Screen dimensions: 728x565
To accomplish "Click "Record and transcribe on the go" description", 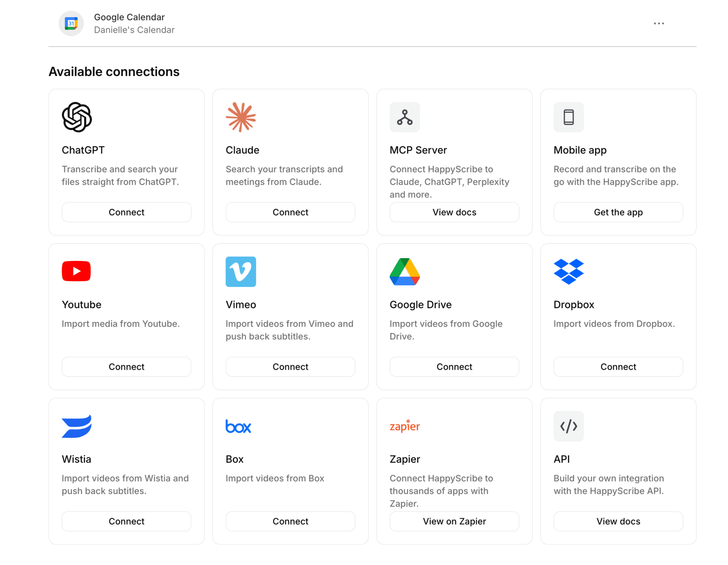I will click(x=616, y=176).
